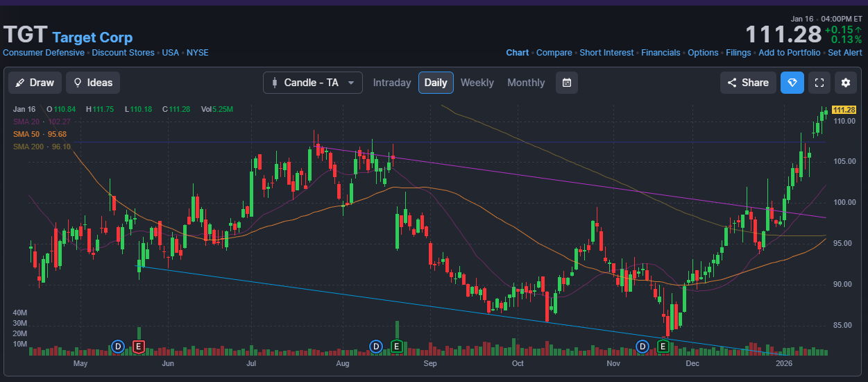The image size is (868, 382).
Task: Click the yellow 111.28 price axis tag
Action: pos(844,110)
